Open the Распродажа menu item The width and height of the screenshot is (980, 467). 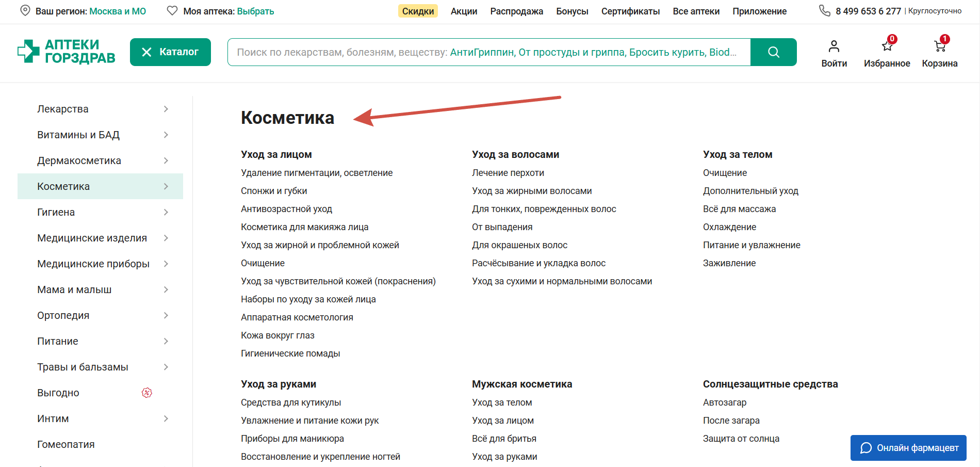coord(516,11)
